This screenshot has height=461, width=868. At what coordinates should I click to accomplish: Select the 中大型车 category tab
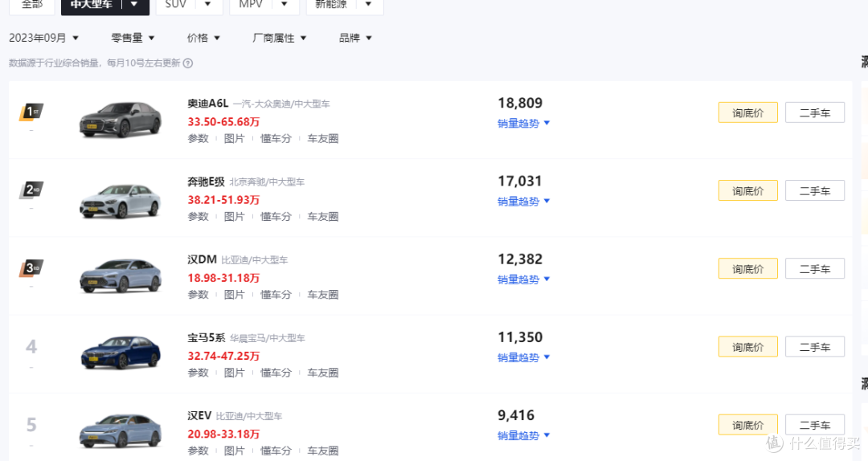[x=92, y=6]
